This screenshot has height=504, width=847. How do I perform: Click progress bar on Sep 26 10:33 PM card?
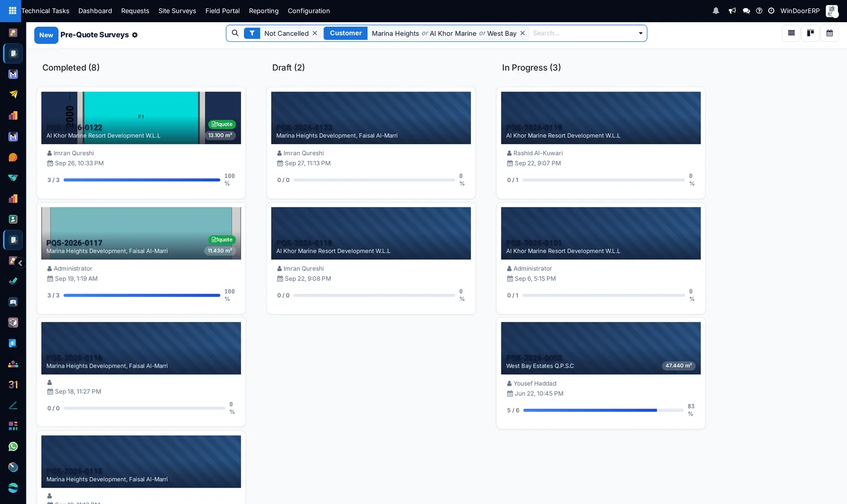click(x=142, y=180)
